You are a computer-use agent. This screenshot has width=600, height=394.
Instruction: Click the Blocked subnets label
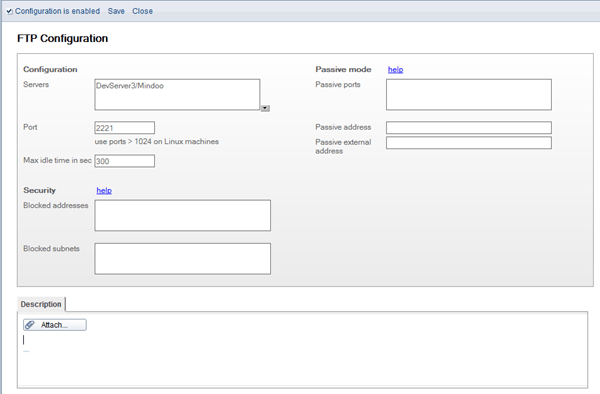[51, 249]
